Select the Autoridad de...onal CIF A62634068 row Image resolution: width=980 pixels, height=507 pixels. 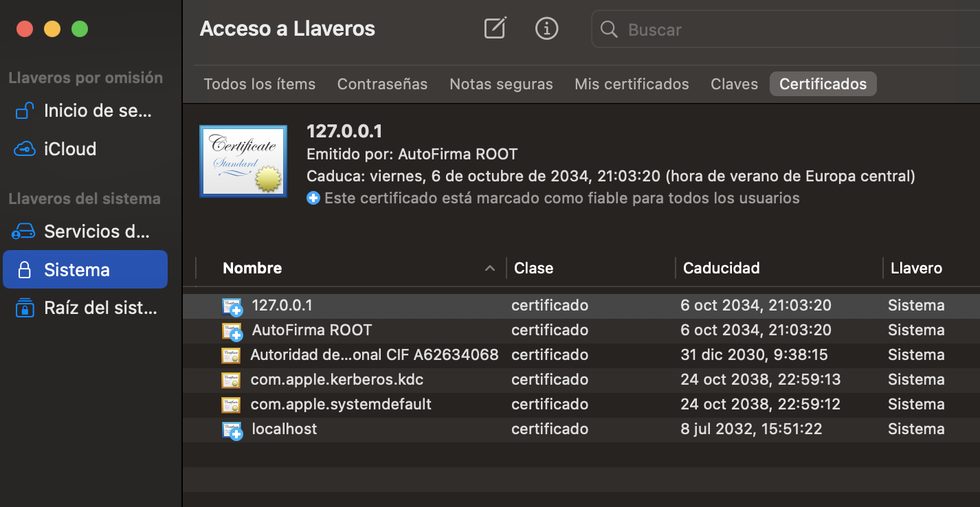click(374, 355)
